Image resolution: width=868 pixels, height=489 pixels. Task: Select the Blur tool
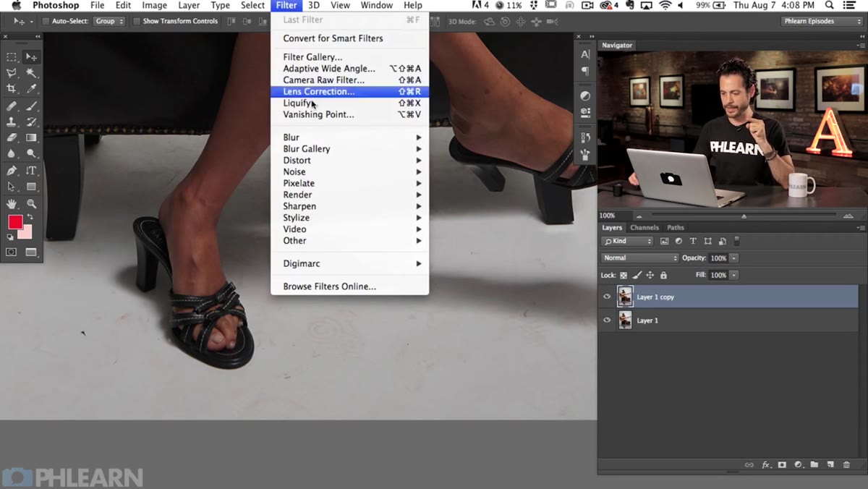(12, 153)
